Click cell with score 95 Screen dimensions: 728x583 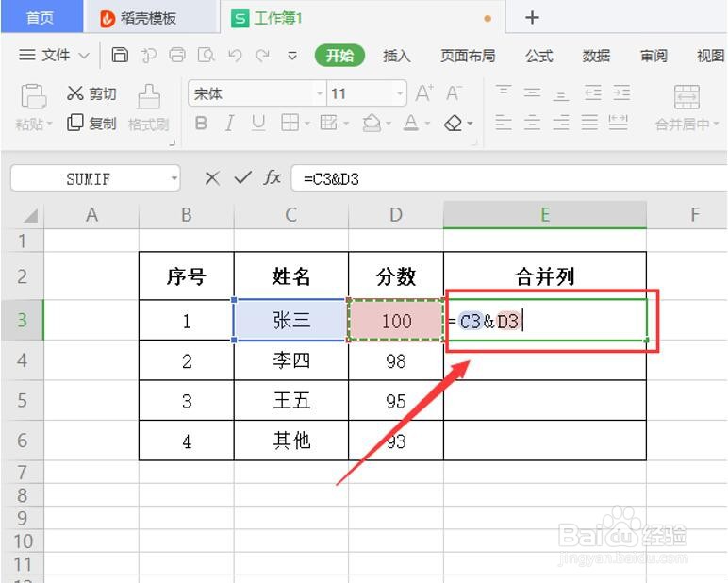pyautogui.click(x=396, y=401)
